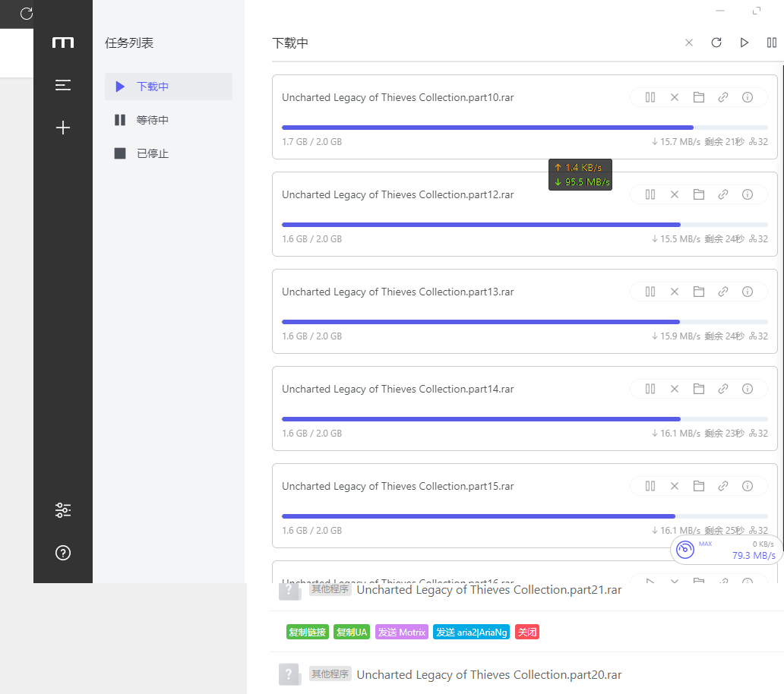Pause the part15.rar download
This screenshot has height=694, width=784.
(x=650, y=486)
